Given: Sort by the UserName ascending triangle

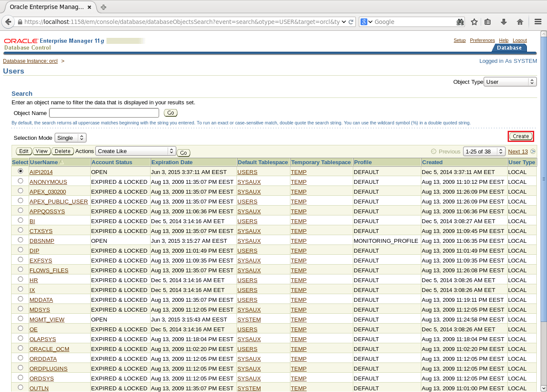Looking at the screenshot, I should [61, 162].
